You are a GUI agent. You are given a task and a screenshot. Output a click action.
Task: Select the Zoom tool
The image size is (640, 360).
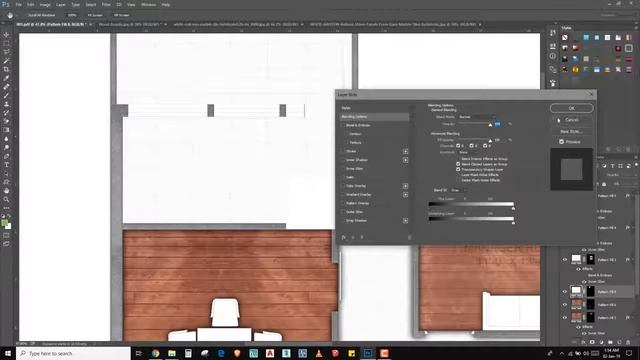pos(6,200)
